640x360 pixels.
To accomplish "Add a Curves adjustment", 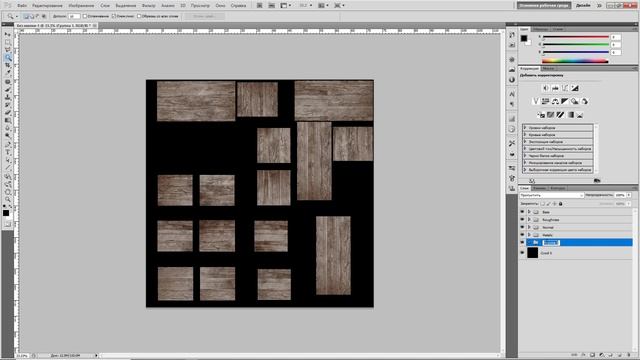I will tap(565, 88).
